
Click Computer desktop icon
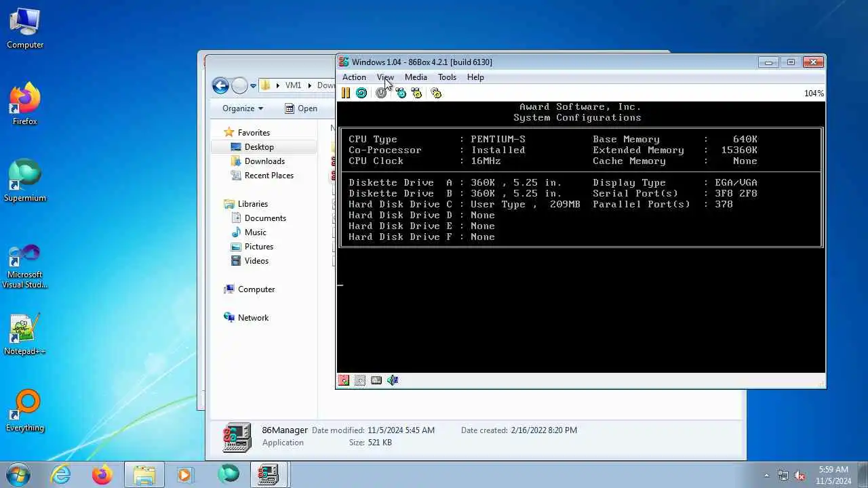[x=25, y=28]
